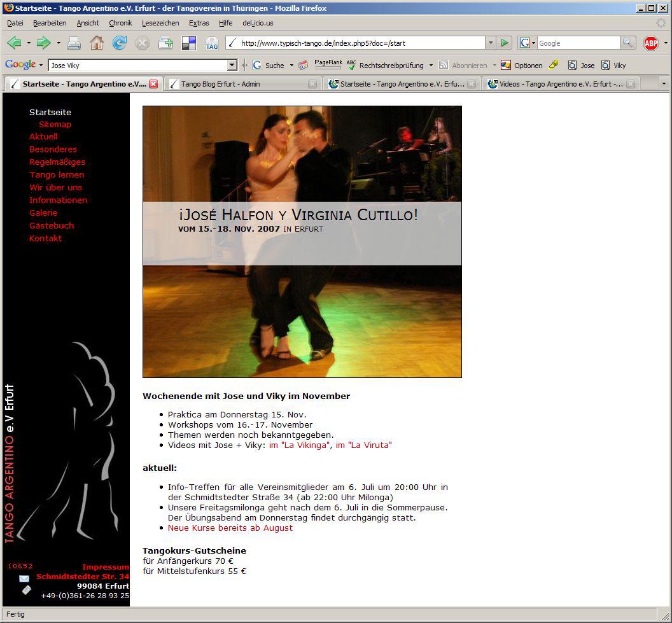Open the Adblock Plus icon
This screenshot has height=623, width=672.
pyautogui.click(x=650, y=43)
